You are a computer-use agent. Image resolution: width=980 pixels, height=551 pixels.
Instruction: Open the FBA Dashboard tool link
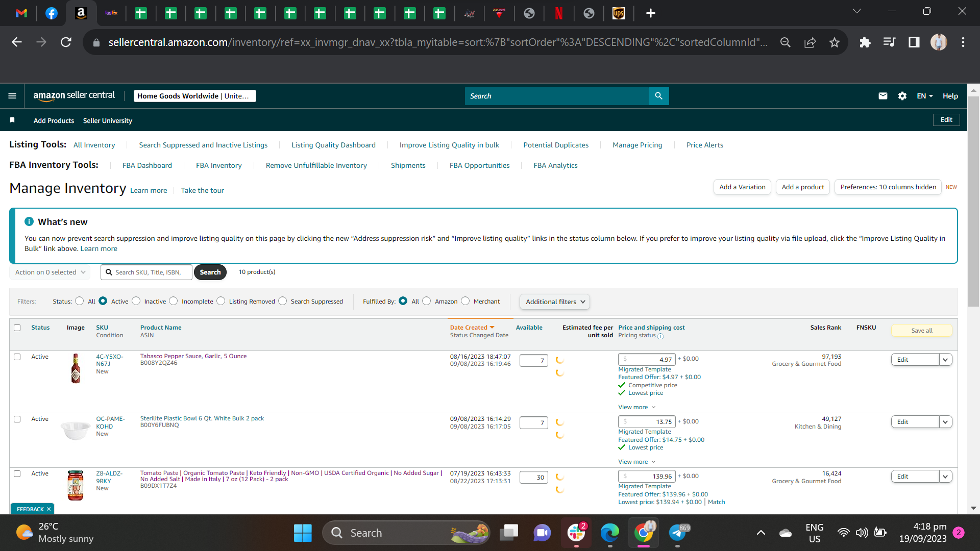147,165
